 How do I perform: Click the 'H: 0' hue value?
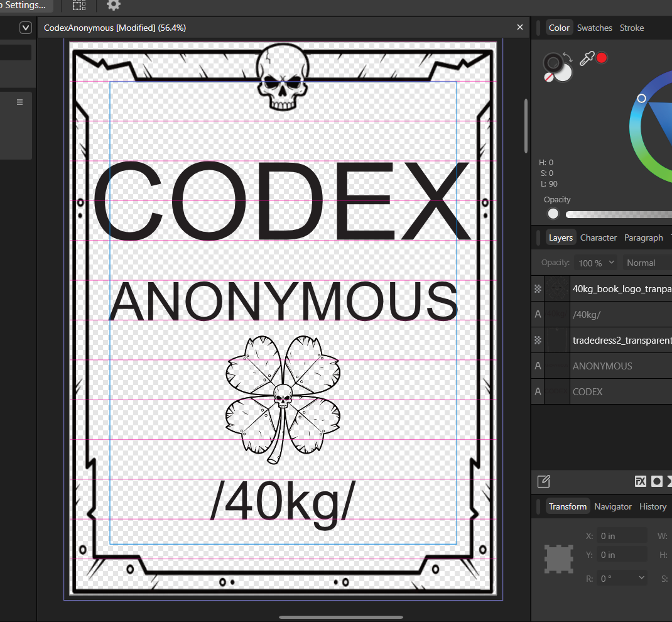(546, 163)
